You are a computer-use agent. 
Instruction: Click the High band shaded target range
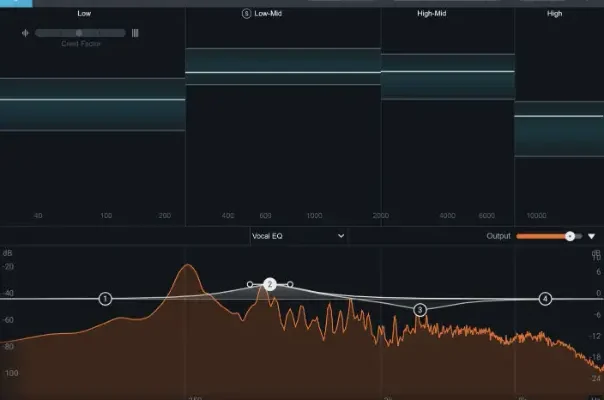558,136
